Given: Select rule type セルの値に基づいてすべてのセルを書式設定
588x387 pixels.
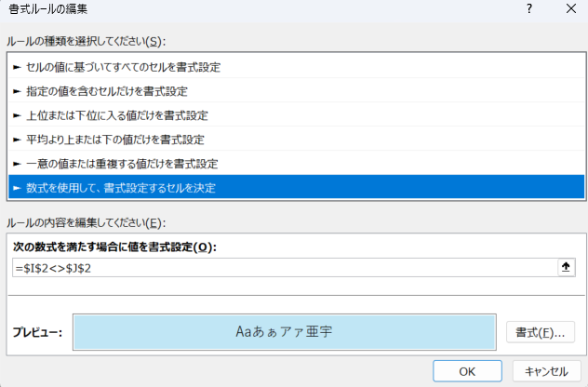Looking at the screenshot, I should click(123, 67).
